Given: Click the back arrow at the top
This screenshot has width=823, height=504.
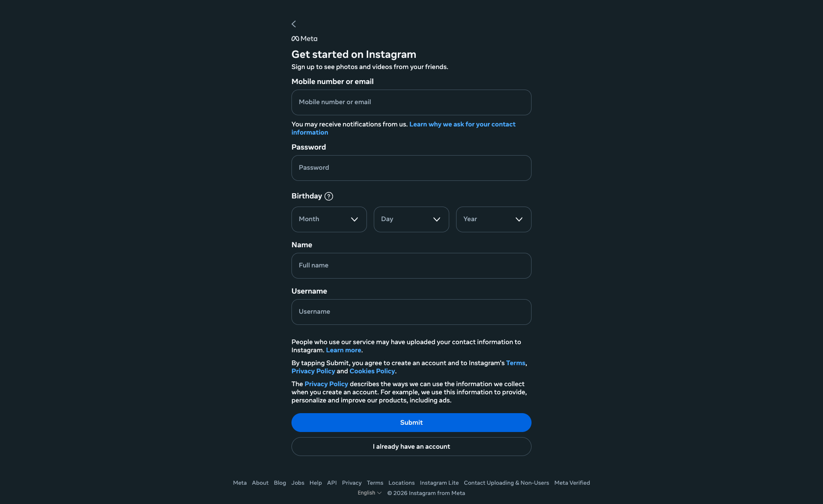Looking at the screenshot, I should [294, 24].
